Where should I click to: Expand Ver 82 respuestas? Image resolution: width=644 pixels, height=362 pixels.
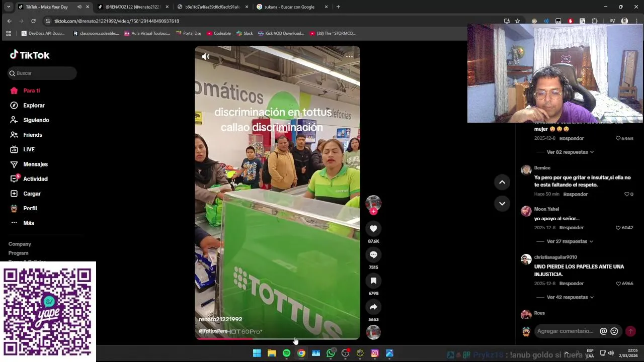570,152
